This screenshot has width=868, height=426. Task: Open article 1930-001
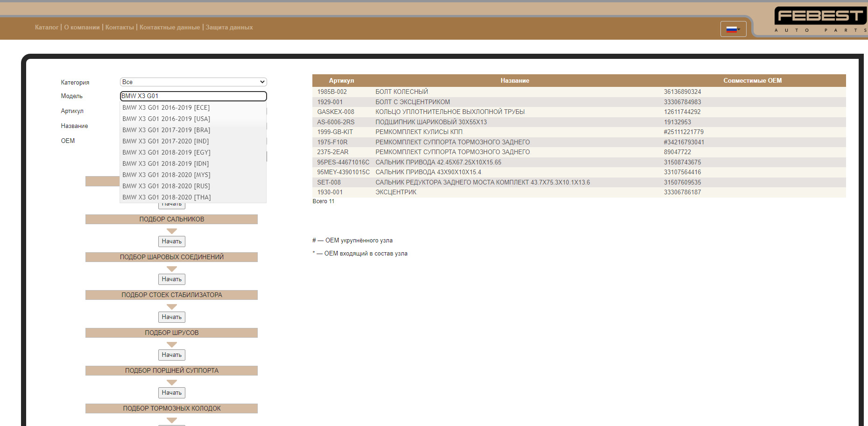[x=330, y=192]
